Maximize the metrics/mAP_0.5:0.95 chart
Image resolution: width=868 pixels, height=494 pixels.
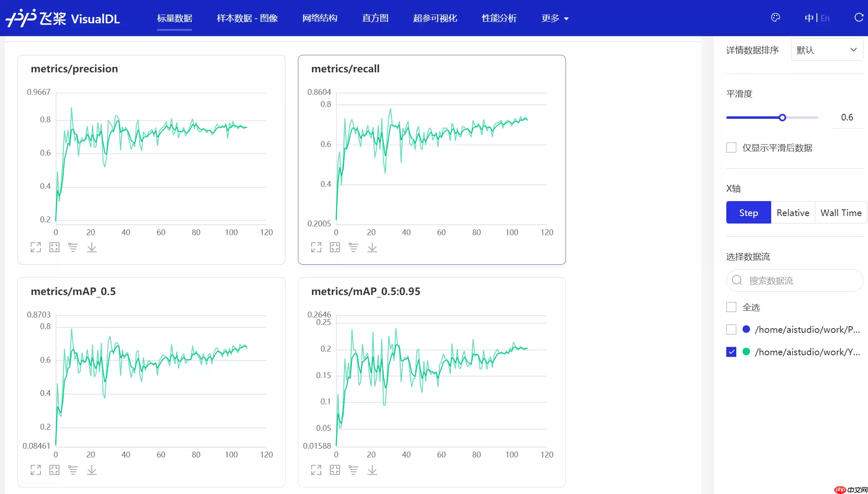point(316,470)
